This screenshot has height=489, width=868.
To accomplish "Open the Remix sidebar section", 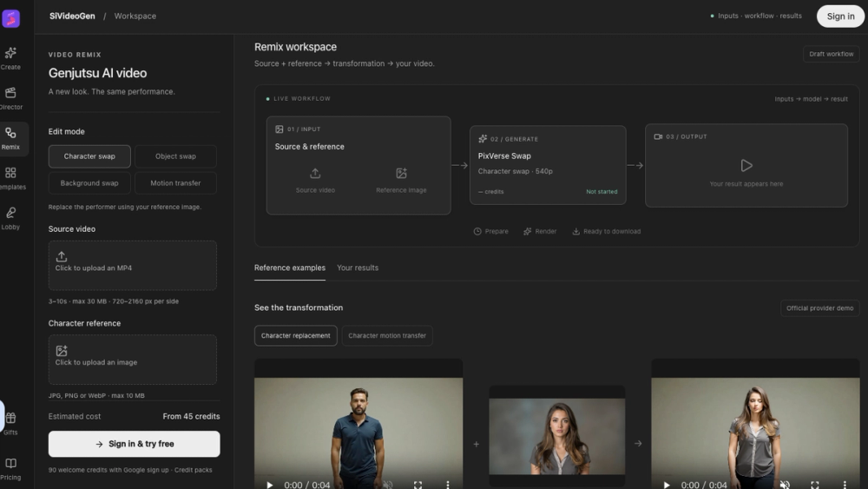I will click(x=10, y=138).
